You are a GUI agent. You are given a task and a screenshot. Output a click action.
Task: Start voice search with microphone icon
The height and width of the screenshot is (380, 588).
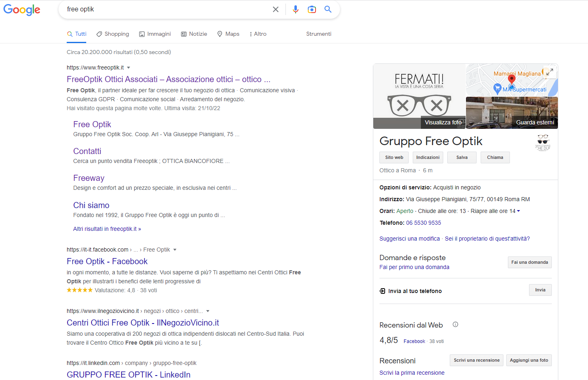click(x=296, y=9)
